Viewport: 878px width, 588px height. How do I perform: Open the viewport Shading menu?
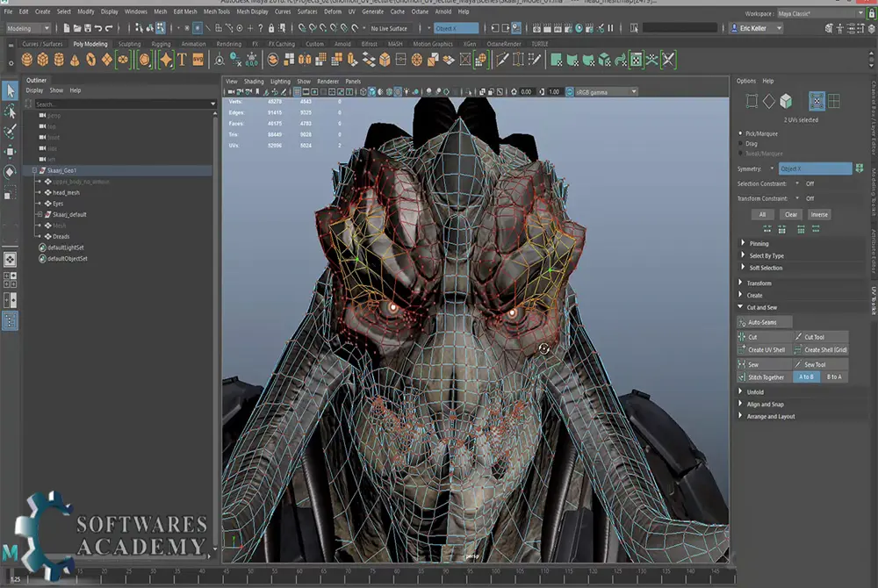coord(254,81)
